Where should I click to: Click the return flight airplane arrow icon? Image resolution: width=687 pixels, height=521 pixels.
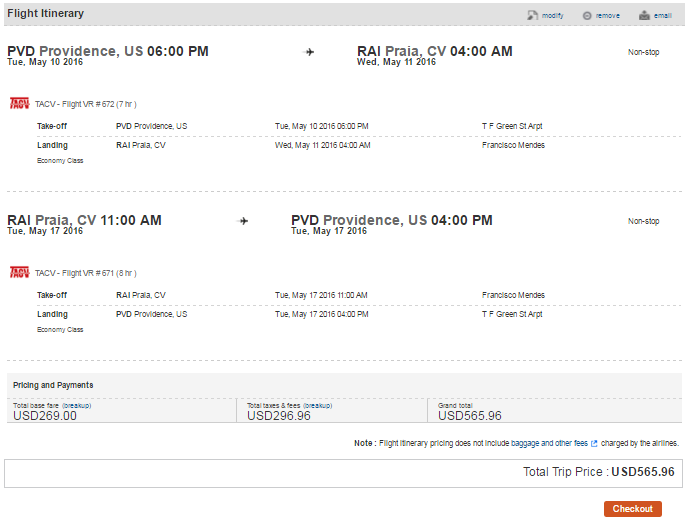[244, 221]
